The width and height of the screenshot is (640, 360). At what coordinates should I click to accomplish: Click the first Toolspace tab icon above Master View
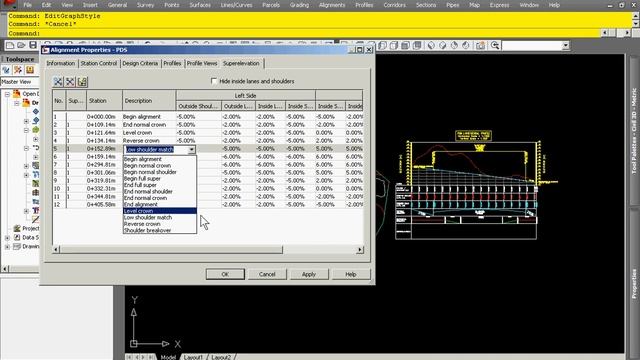tap(6, 70)
